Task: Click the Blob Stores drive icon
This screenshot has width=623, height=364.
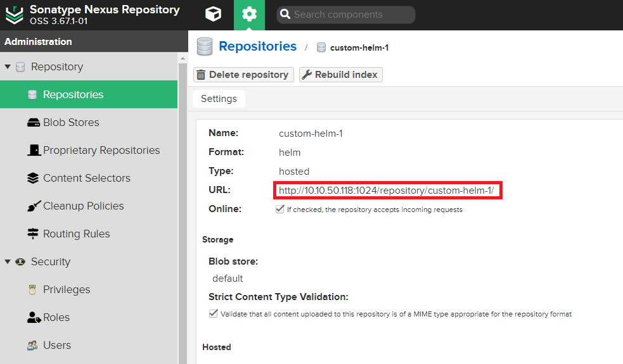Action: [34, 123]
